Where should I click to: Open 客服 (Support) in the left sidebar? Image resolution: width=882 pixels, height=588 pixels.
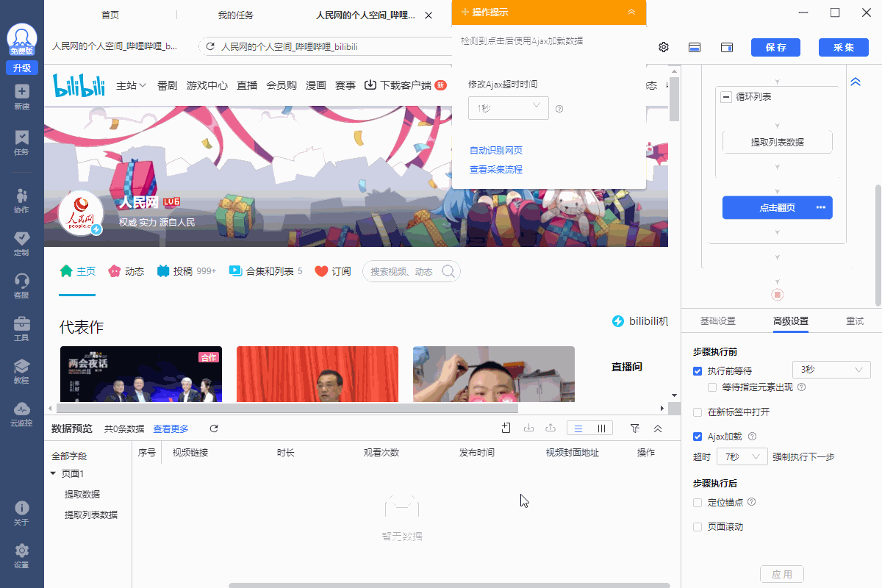[x=22, y=286]
